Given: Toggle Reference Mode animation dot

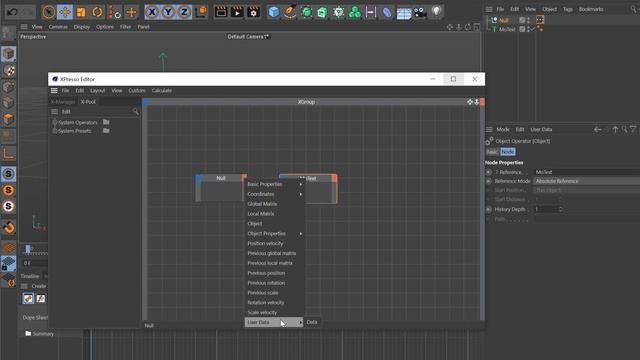Looking at the screenshot, I should [489, 181].
